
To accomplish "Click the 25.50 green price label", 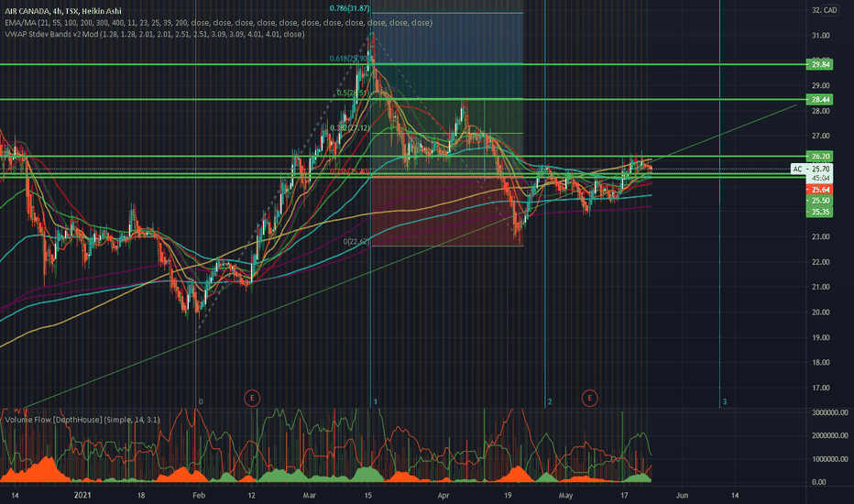I will pos(820,201).
